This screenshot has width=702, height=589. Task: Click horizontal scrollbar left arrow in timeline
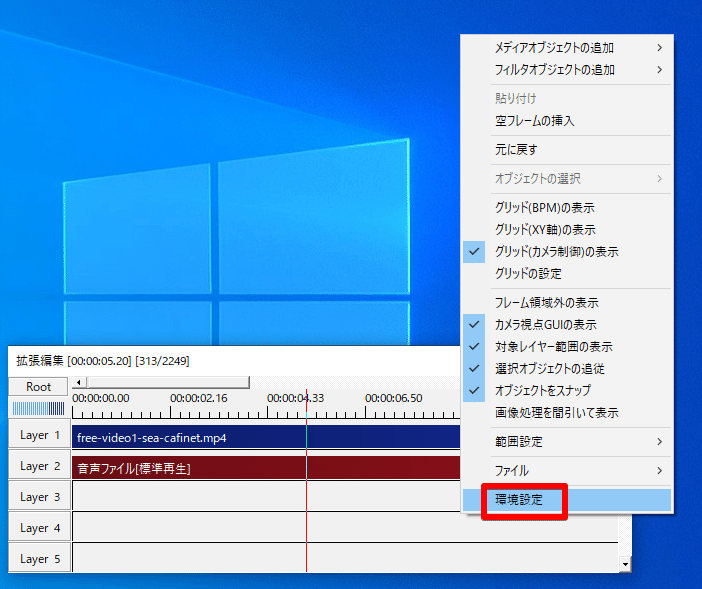click(x=79, y=382)
